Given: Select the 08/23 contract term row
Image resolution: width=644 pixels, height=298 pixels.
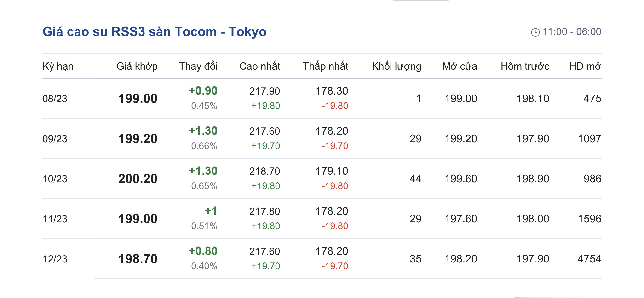Looking at the screenshot, I should [x=55, y=99].
